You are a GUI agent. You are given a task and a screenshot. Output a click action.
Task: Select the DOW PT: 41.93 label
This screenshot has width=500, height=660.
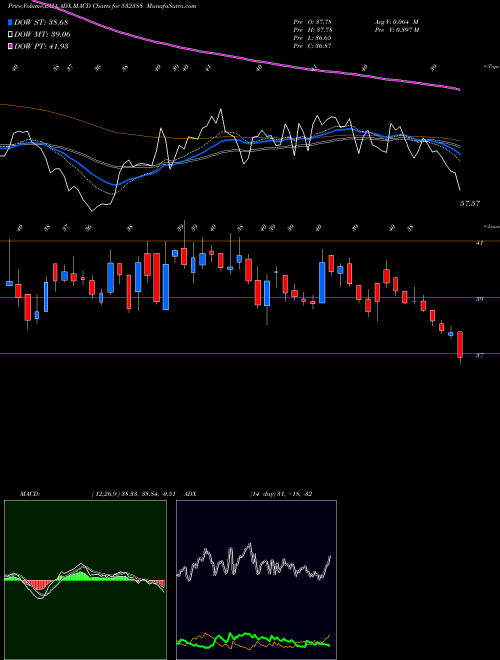(x=41, y=46)
